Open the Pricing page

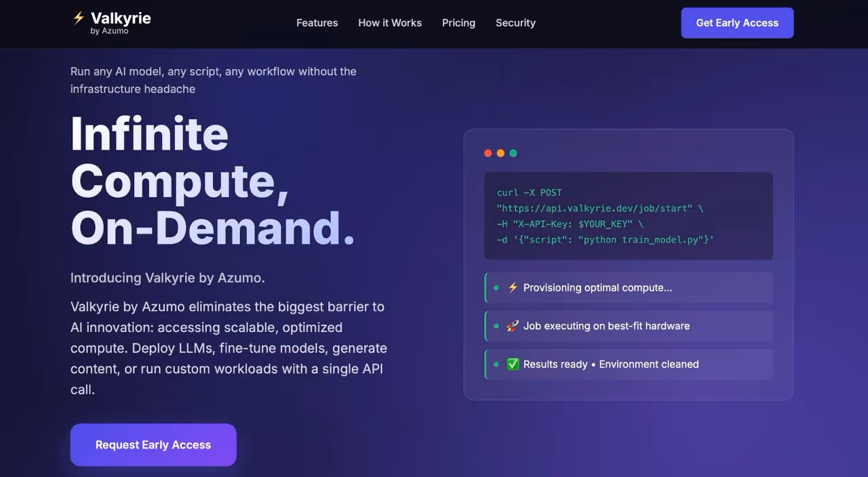[x=458, y=22]
